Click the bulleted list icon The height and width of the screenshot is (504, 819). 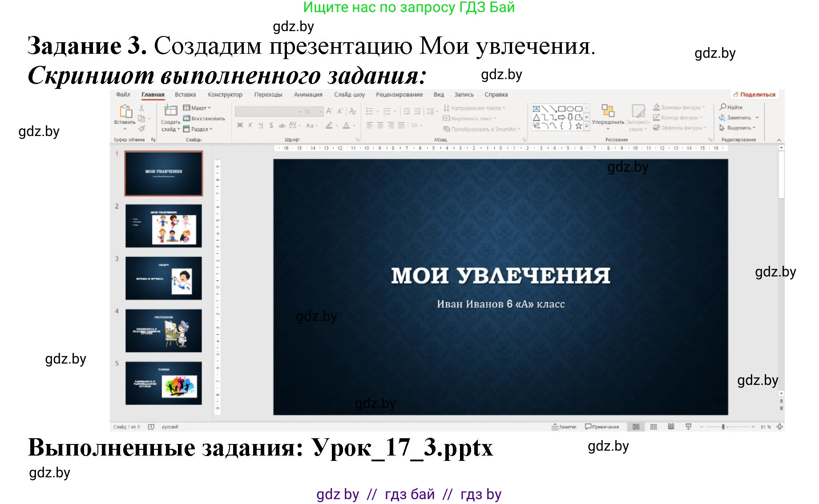tap(370, 111)
